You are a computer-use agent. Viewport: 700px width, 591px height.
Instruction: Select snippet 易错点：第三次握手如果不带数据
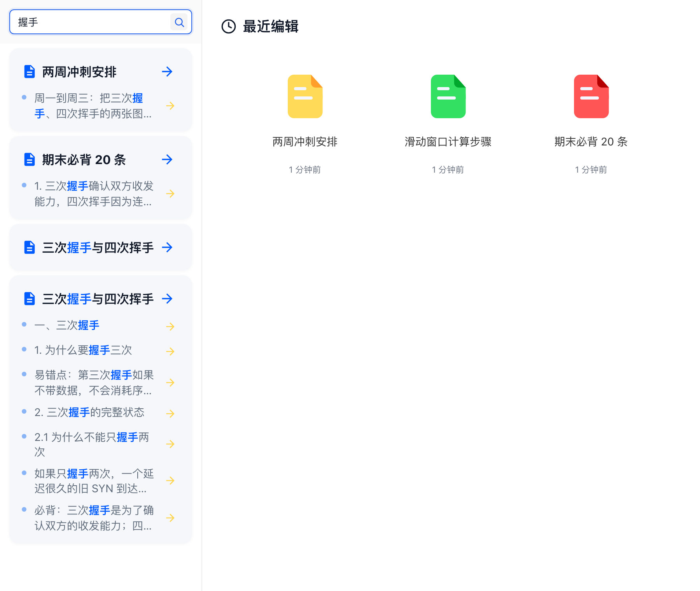[94, 383]
